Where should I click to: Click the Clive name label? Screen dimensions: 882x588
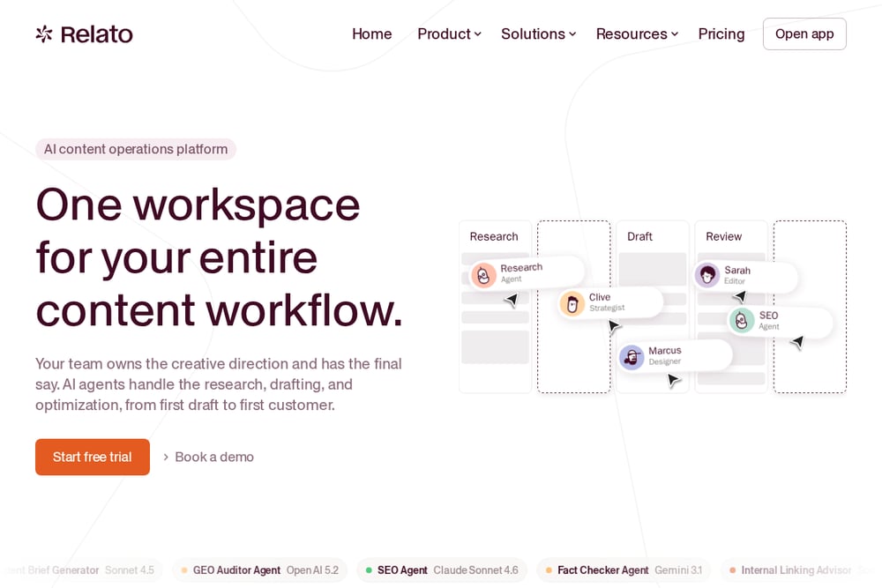(600, 297)
